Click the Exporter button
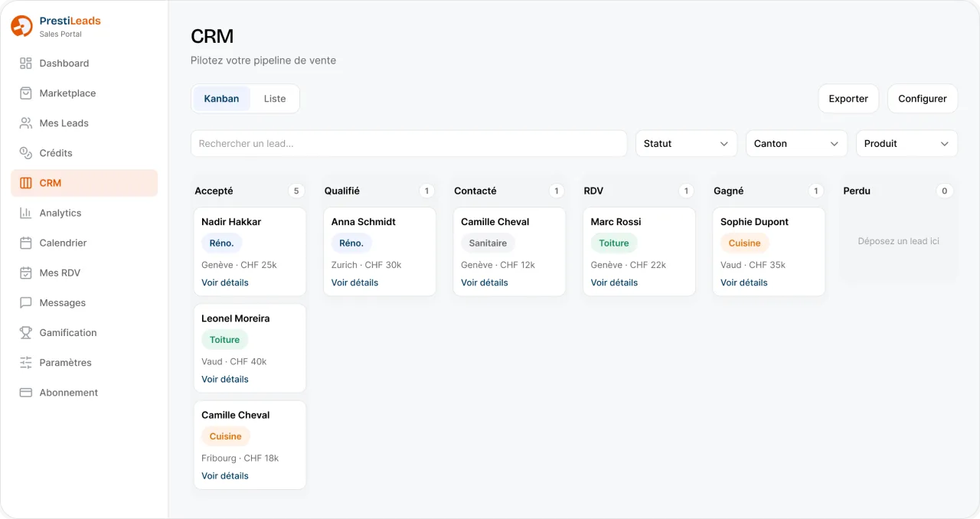 [848, 99]
